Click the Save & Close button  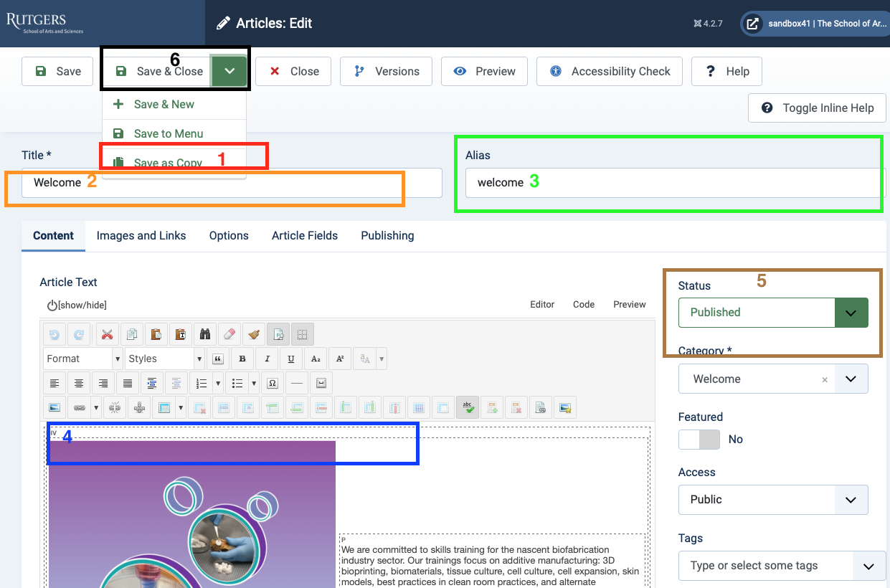[157, 71]
